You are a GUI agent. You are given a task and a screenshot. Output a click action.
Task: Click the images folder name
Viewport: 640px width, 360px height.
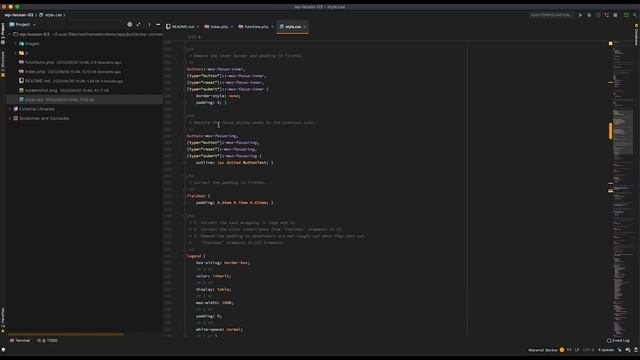coord(32,44)
